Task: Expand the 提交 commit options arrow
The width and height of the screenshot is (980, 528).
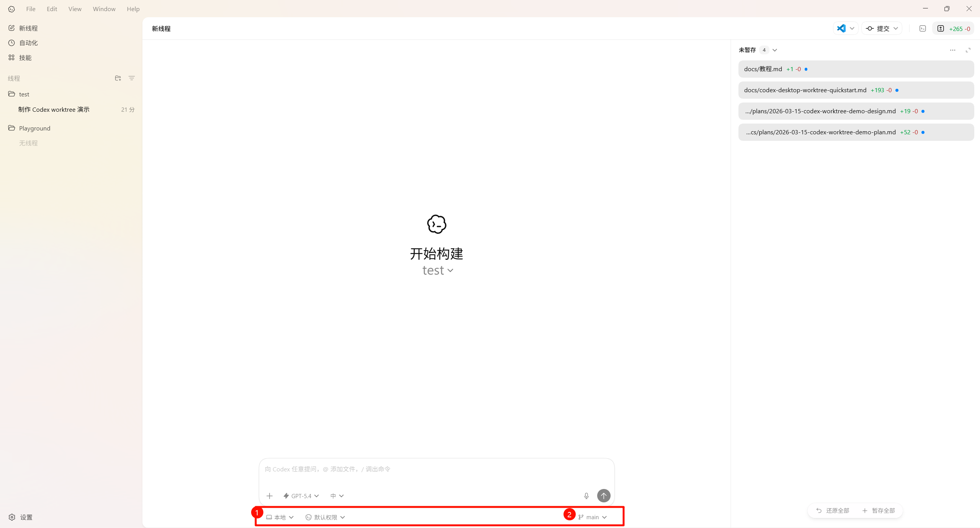Action: [x=896, y=28]
